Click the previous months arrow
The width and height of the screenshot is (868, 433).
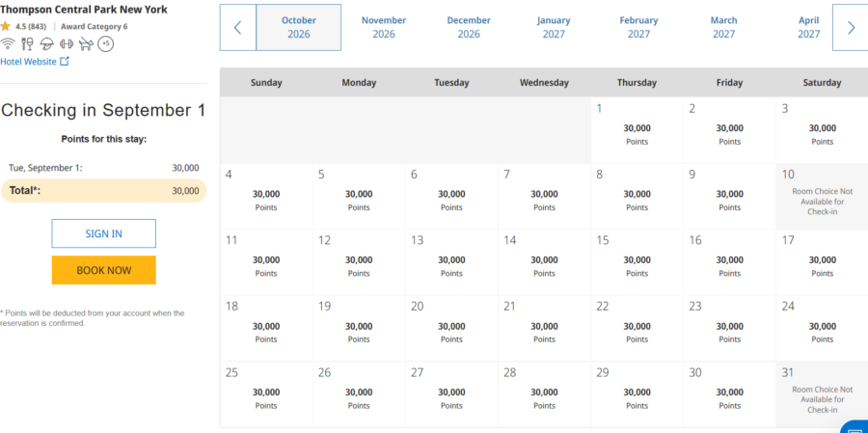[238, 28]
